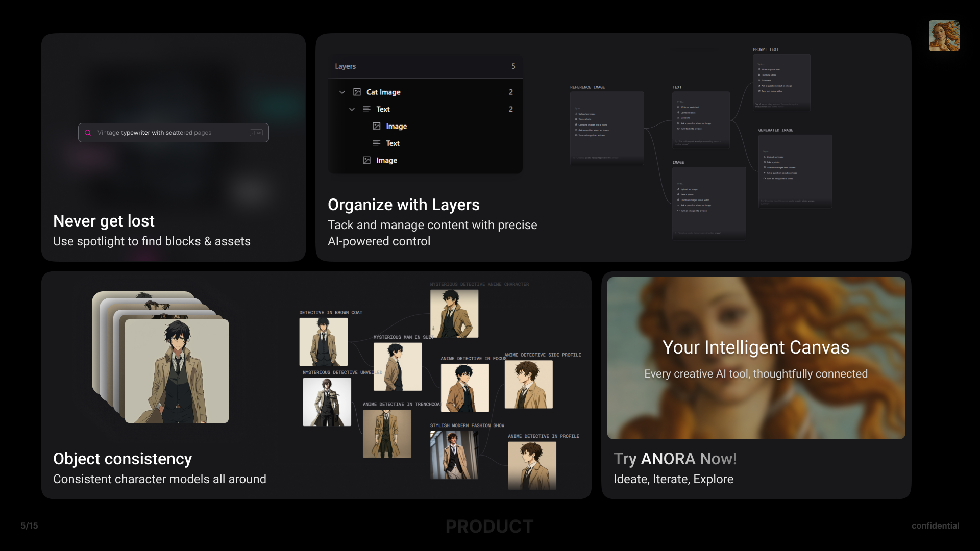Click the Tab shortcut badge in search bar
The height and width of the screenshot is (551, 980).
[x=256, y=133]
